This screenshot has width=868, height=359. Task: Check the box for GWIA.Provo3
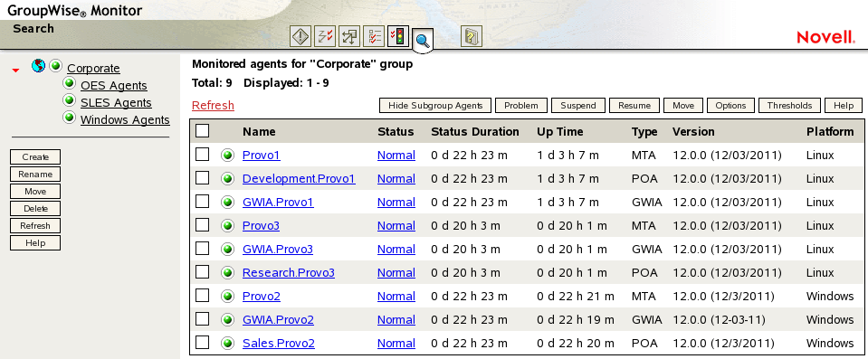point(203,249)
